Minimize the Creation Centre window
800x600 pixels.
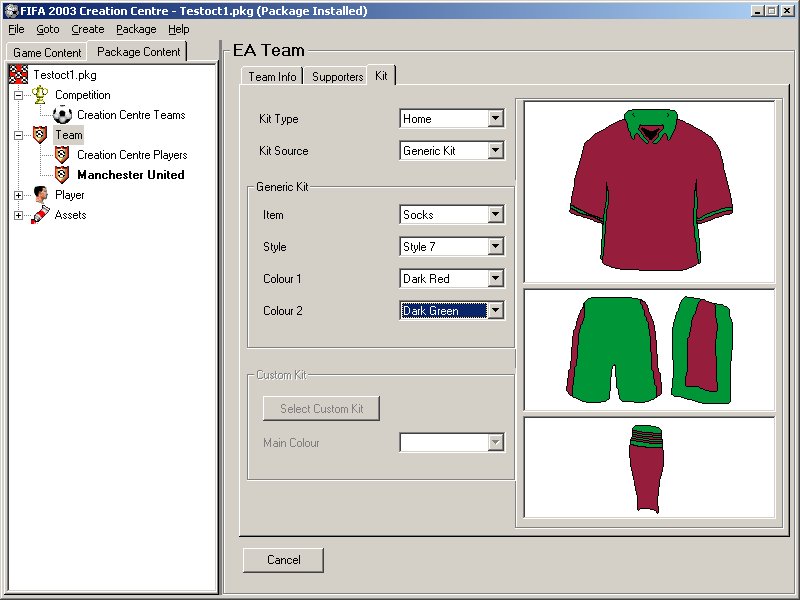point(758,11)
